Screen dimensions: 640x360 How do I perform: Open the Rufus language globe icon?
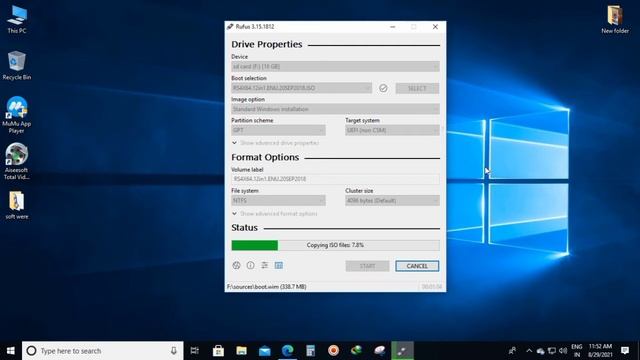click(x=236, y=265)
